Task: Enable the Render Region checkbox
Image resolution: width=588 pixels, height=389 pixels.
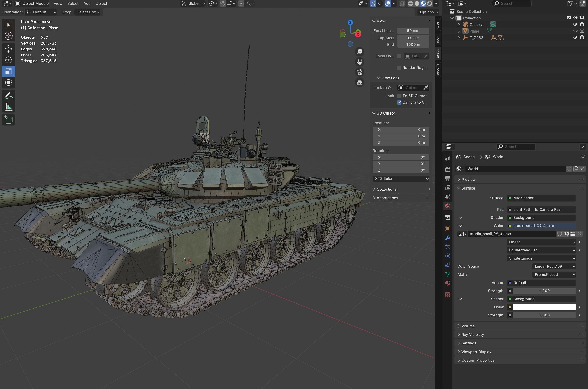Action: pos(399,68)
